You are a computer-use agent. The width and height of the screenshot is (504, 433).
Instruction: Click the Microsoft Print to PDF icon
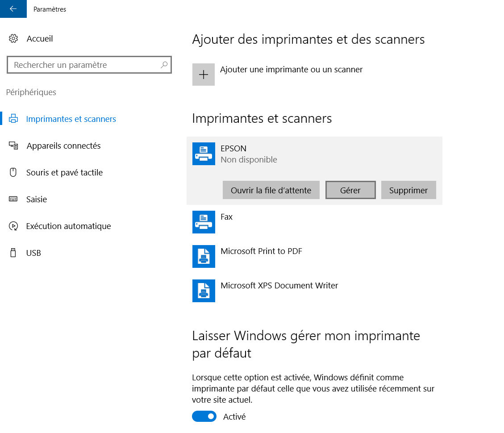(204, 256)
